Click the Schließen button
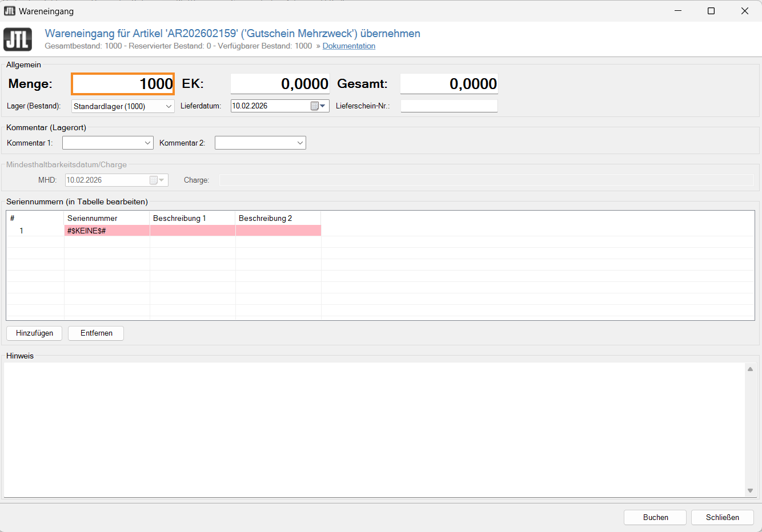Screen dimensions: 762x532 722,517
